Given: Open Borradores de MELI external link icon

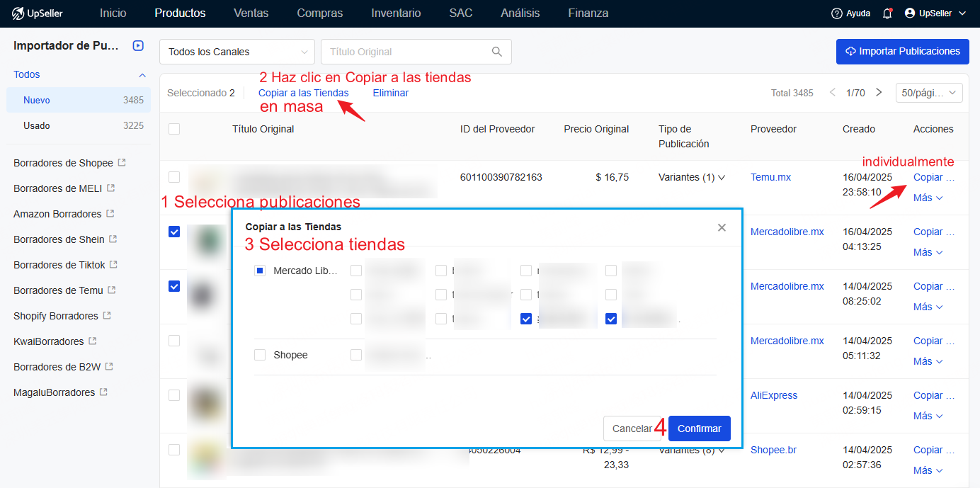Looking at the screenshot, I should point(110,188).
